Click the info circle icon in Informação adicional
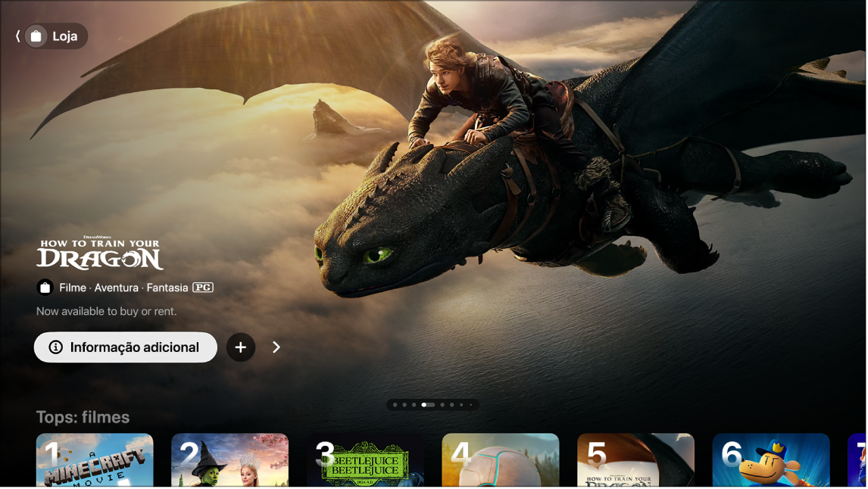Image resolution: width=868 pixels, height=489 pixels. [55, 347]
